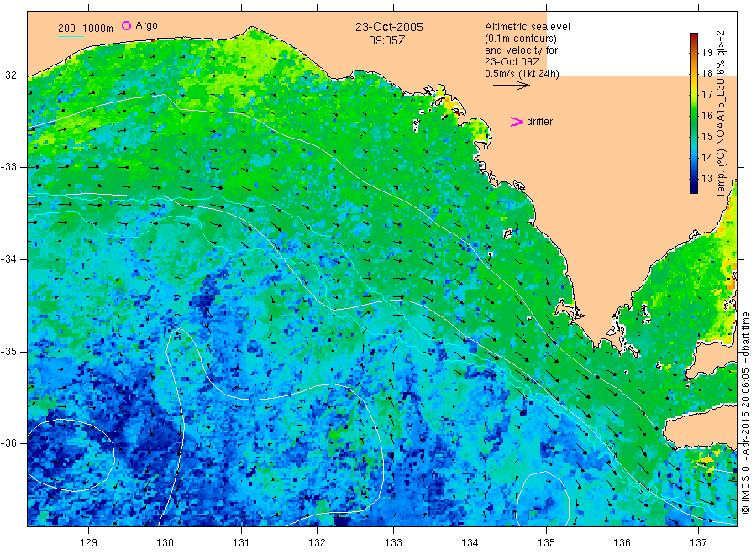Click longitude label 129

(89, 543)
